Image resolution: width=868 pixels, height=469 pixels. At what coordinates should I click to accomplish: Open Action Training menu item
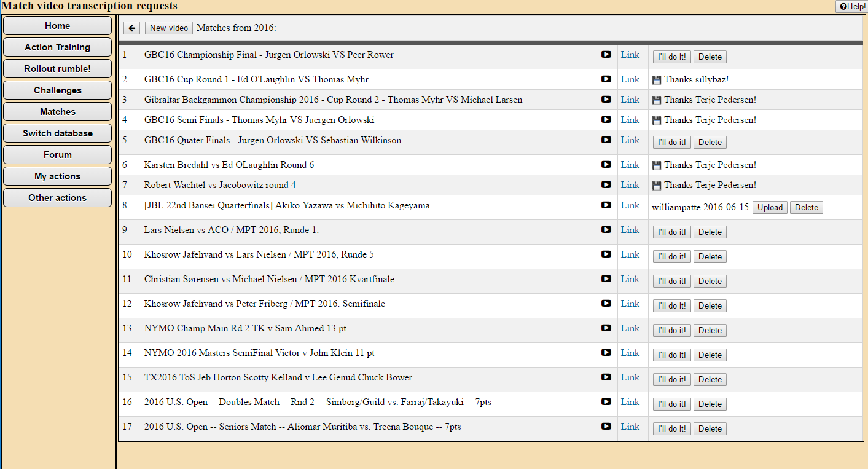tap(57, 47)
